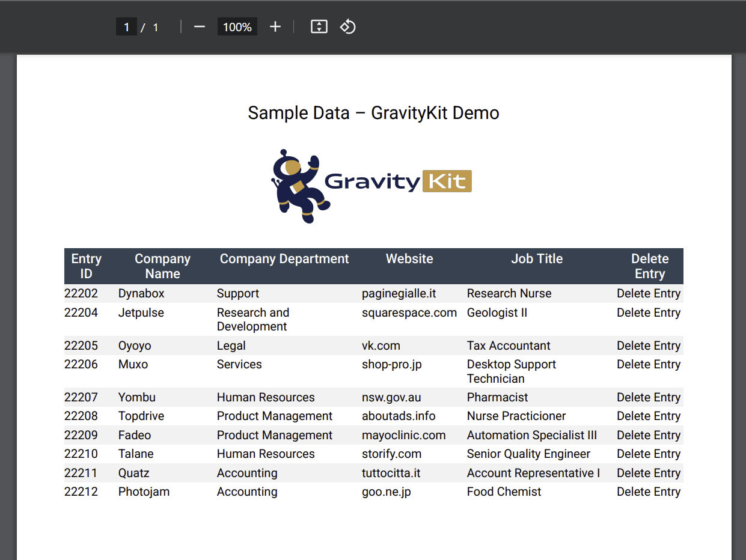
Task: Click the Company Name column header
Action: tap(162, 266)
